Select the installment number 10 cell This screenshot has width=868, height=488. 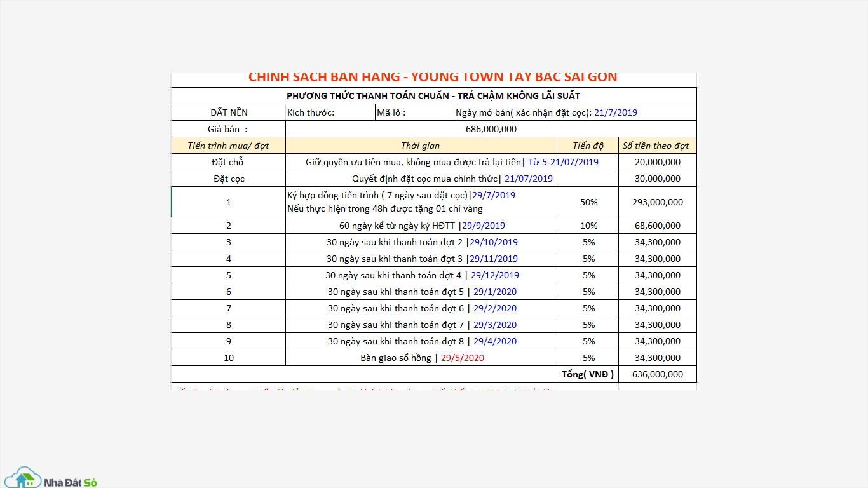(229, 358)
